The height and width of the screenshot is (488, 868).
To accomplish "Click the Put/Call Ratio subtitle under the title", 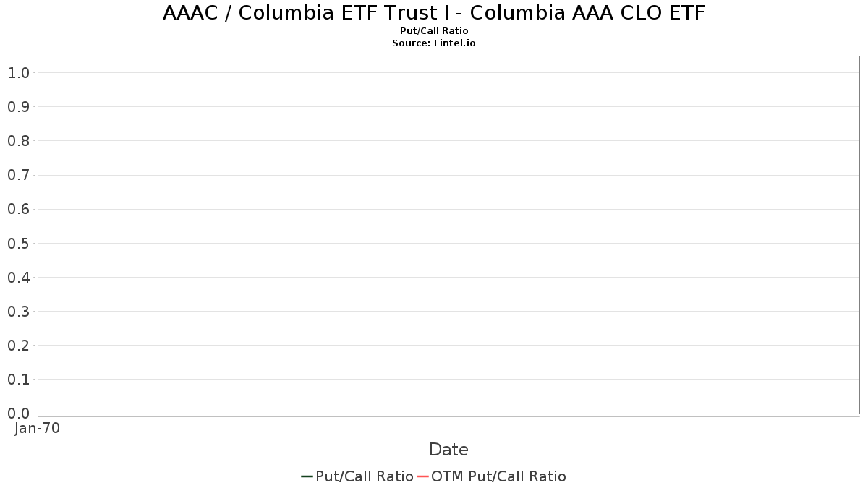I will (434, 31).
